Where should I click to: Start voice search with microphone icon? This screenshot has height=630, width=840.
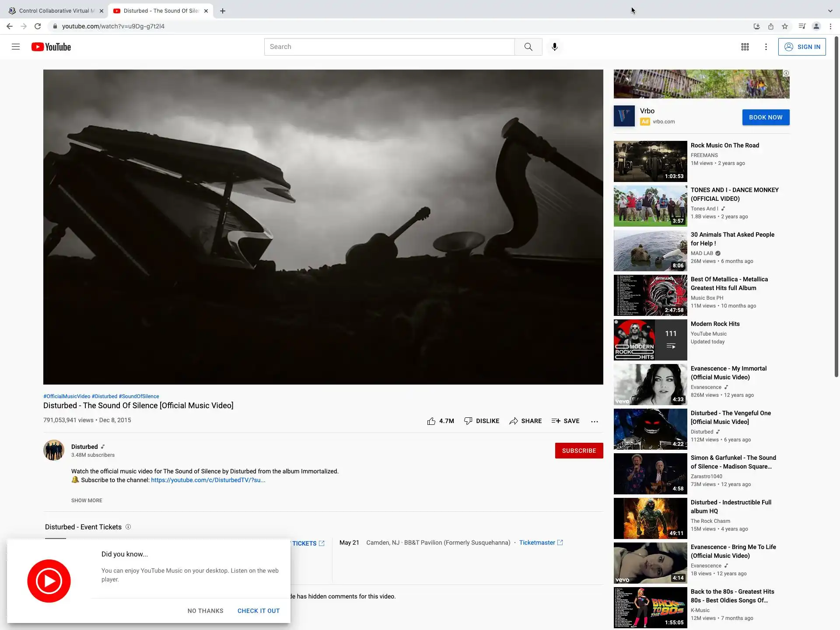pyautogui.click(x=554, y=47)
